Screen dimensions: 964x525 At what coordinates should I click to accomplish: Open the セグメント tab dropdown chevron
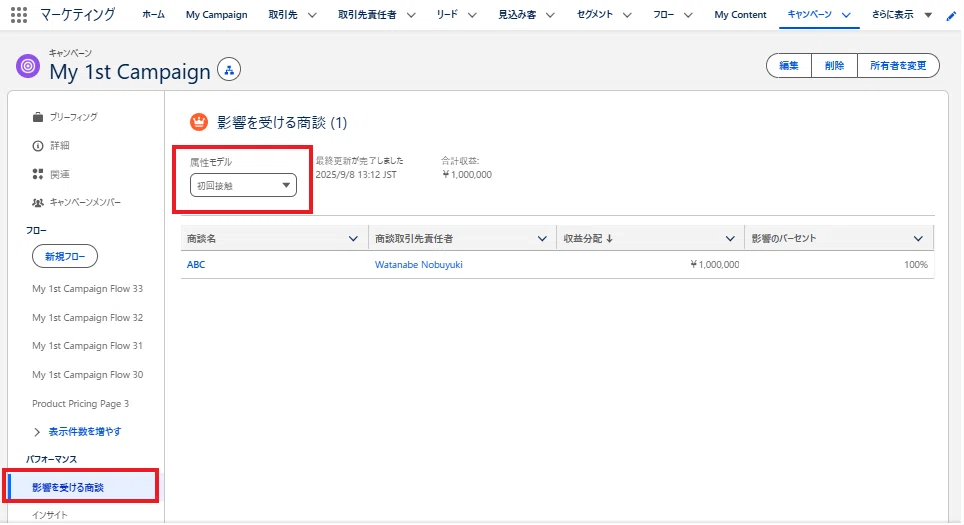coord(627,15)
